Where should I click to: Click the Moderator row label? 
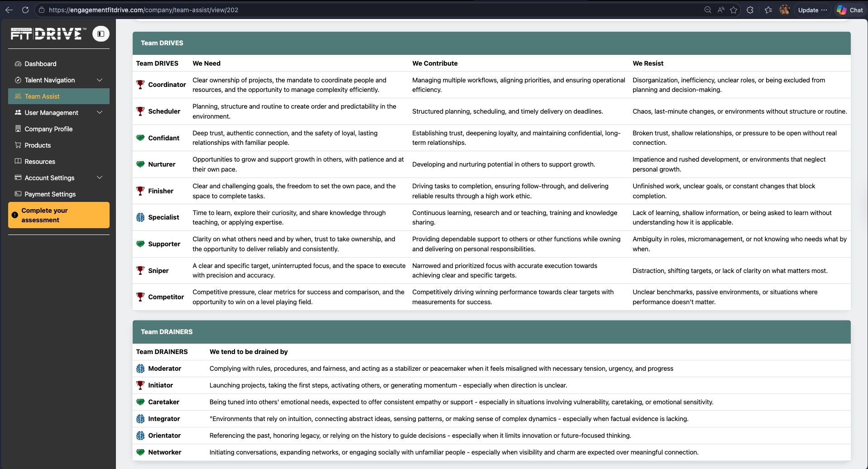pyautogui.click(x=165, y=368)
